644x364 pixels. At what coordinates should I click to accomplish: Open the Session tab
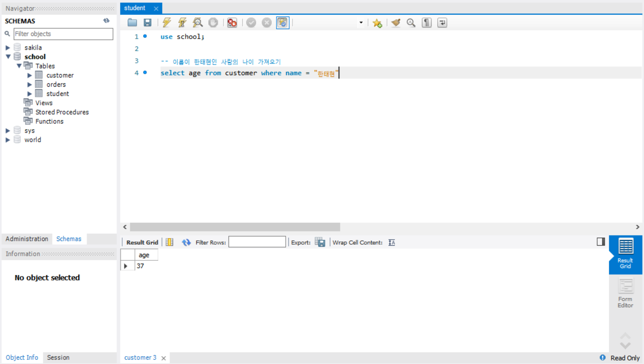58,358
